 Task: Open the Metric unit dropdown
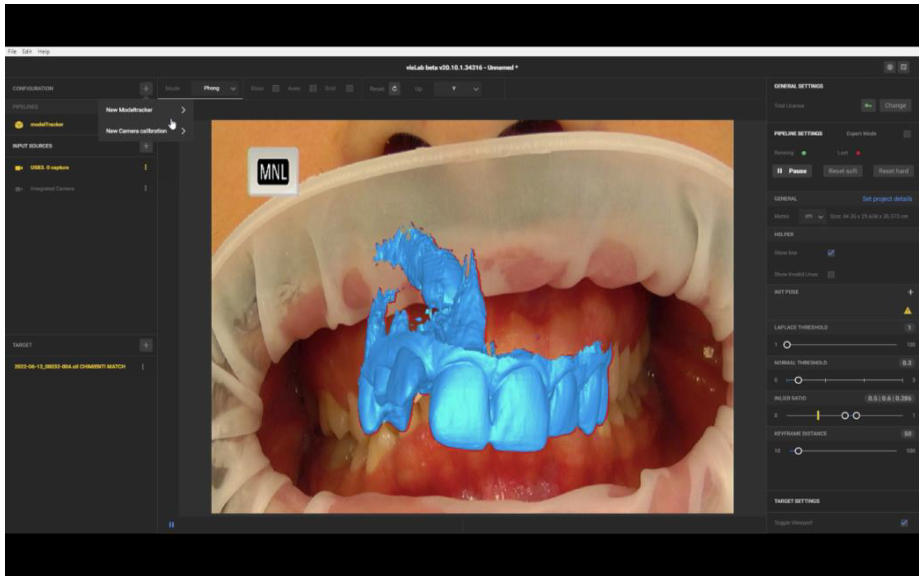click(813, 216)
